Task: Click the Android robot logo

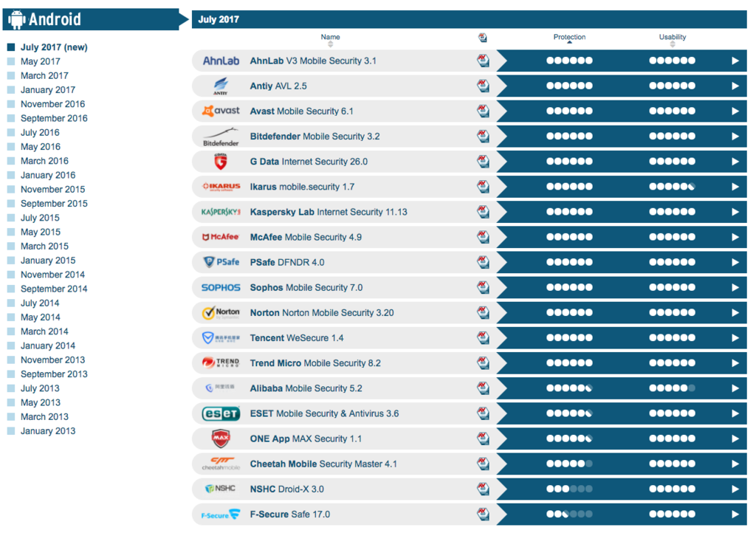Action: [17, 19]
